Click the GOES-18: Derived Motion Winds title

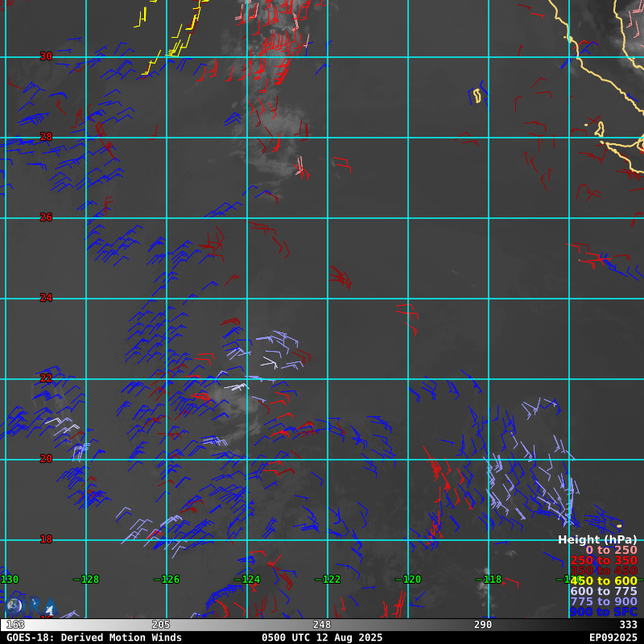click(94, 638)
